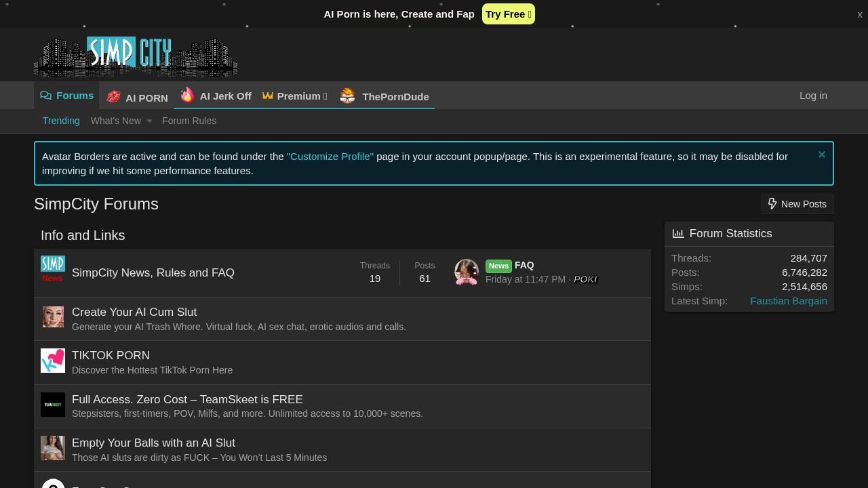The height and width of the screenshot is (488, 868).
Task: Open the Forums tab
Action: point(66,96)
